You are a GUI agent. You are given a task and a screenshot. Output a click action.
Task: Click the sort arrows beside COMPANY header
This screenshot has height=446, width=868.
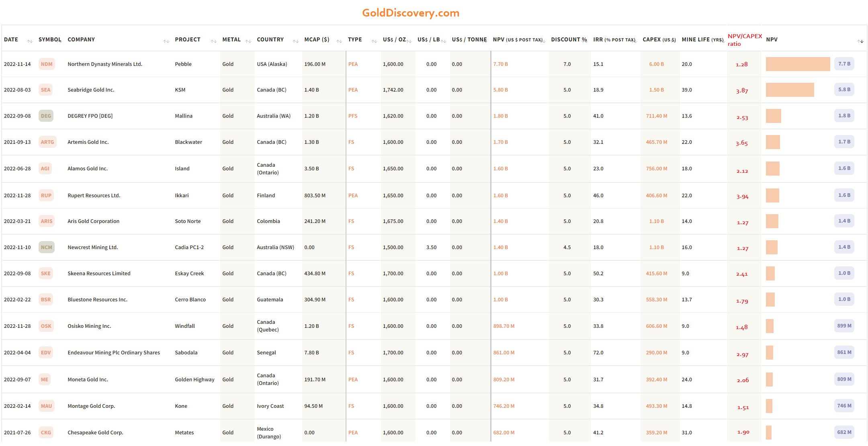166,41
